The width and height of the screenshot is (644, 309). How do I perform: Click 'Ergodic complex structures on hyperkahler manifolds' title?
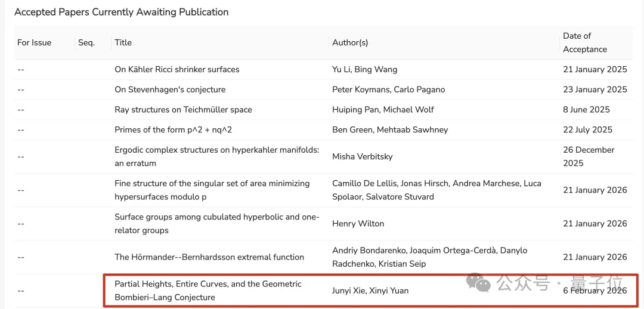click(216, 156)
